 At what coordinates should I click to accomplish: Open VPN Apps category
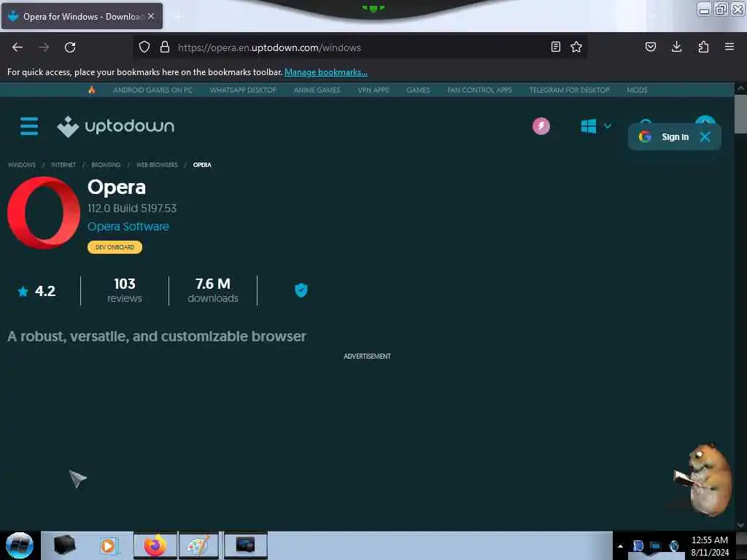(x=373, y=90)
